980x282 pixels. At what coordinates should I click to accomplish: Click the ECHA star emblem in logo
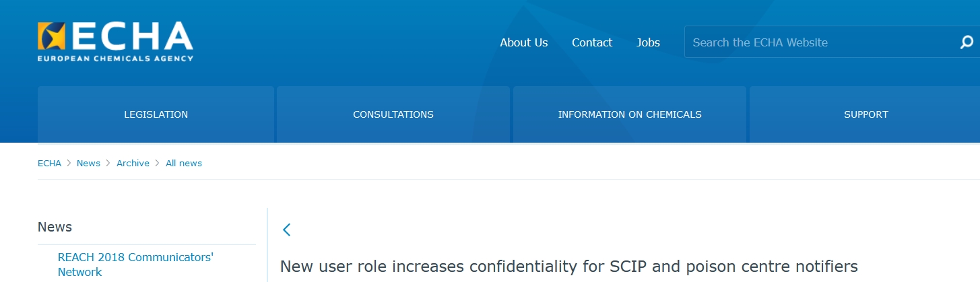[52, 36]
